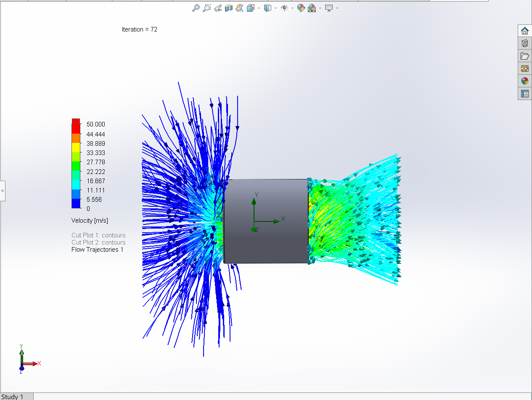Click the 50.000 maximum legend value

[96, 124]
